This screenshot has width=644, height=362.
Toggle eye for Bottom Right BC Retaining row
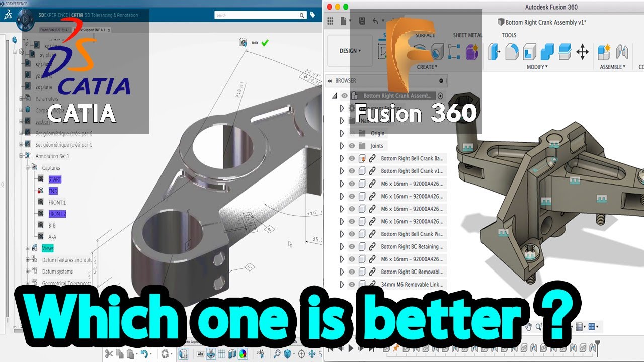352,246
